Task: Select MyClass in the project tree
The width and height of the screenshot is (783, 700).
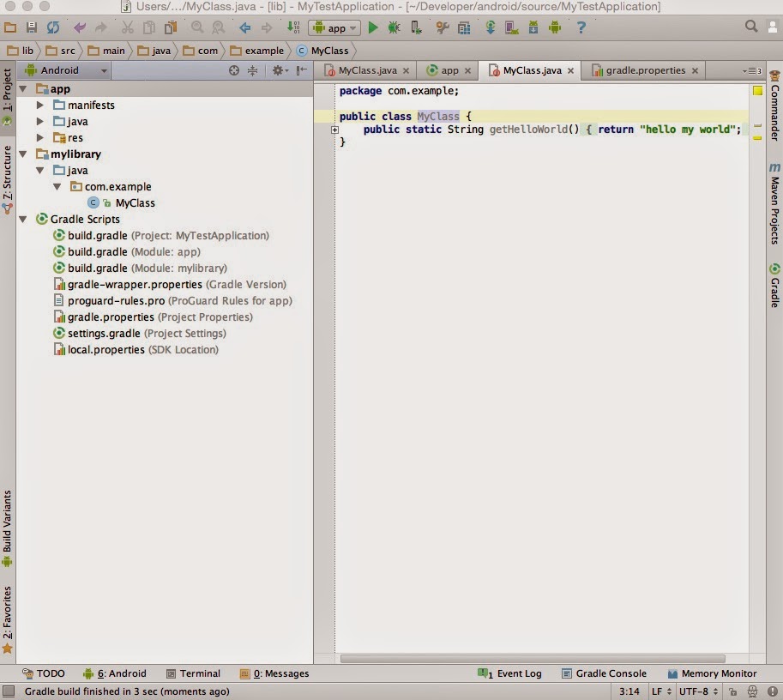Action: (135, 202)
